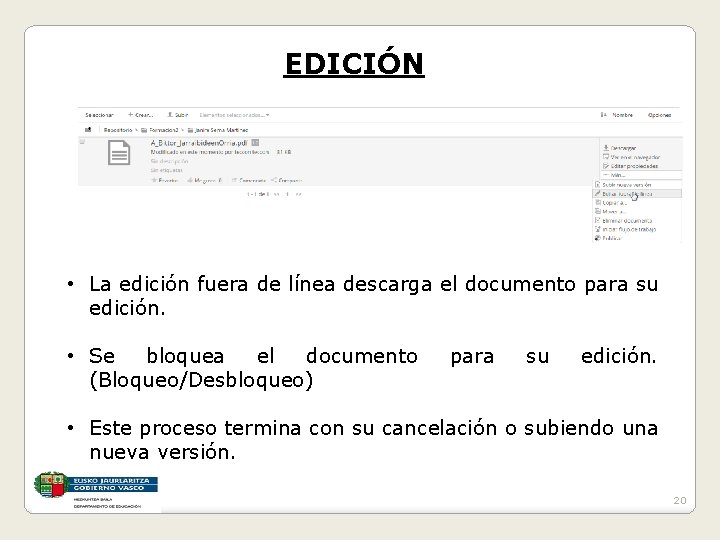Click the folder tree icon left of breadcrumb
720x540 pixels.
[x=88, y=130]
